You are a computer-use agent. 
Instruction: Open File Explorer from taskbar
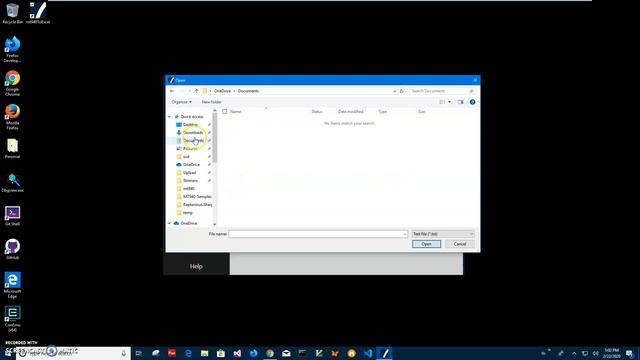[x=204, y=353]
